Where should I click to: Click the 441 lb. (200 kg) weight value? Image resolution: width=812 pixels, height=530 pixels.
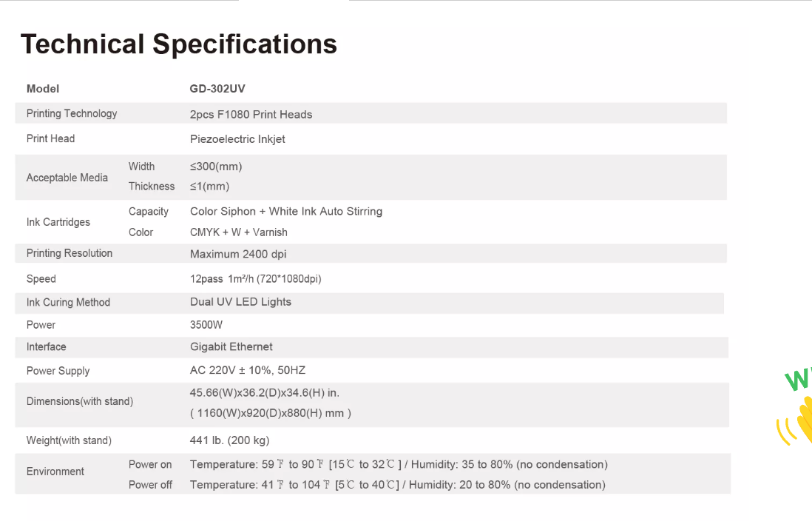(229, 440)
